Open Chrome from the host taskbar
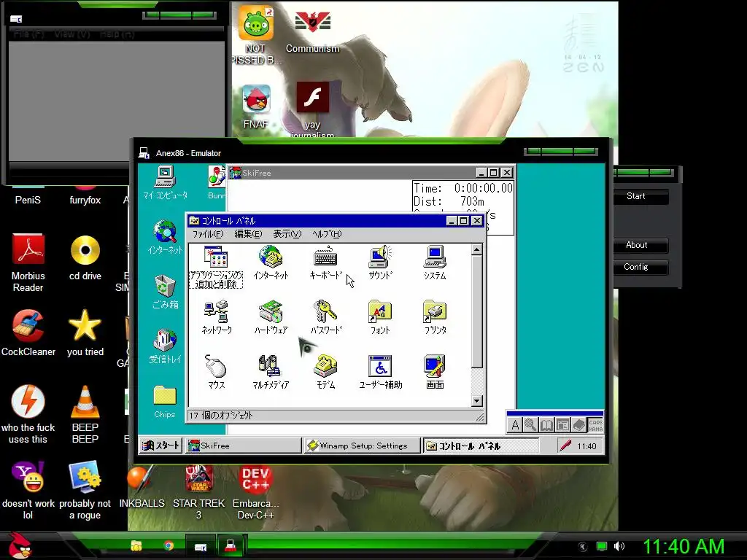This screenshot has height=560, width=747. click(169, 545)
